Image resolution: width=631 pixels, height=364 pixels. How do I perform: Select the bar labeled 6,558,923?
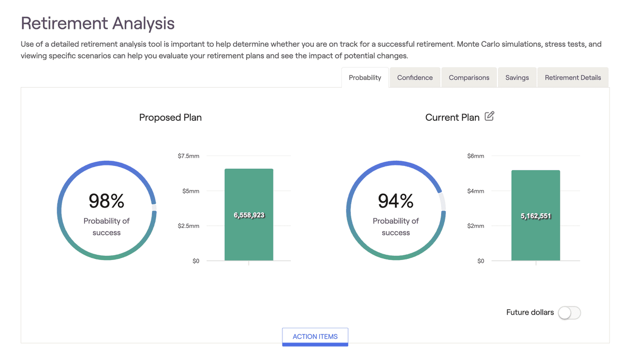[249, 214]
